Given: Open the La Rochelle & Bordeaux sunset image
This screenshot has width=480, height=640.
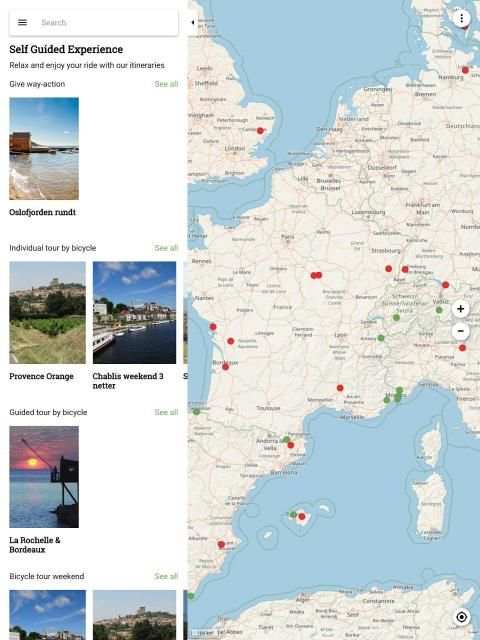Looking at the screenshot, I should 44,477.
